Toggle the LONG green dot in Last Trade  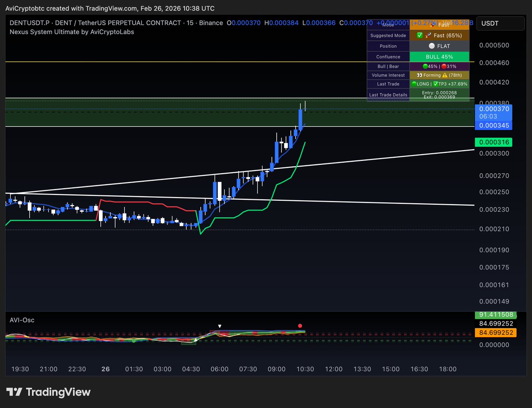(x=414, y=84)
